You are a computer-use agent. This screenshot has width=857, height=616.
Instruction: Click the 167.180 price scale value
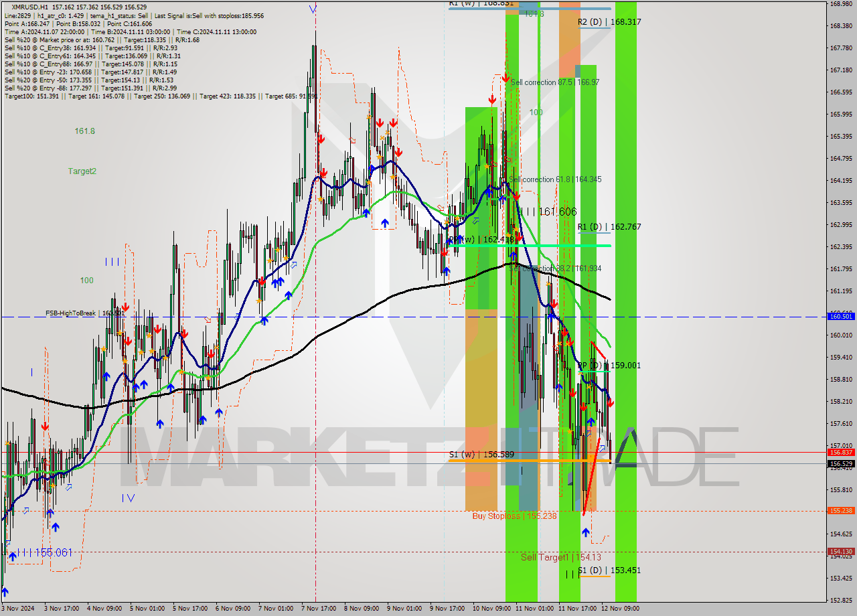coord(841,70)
